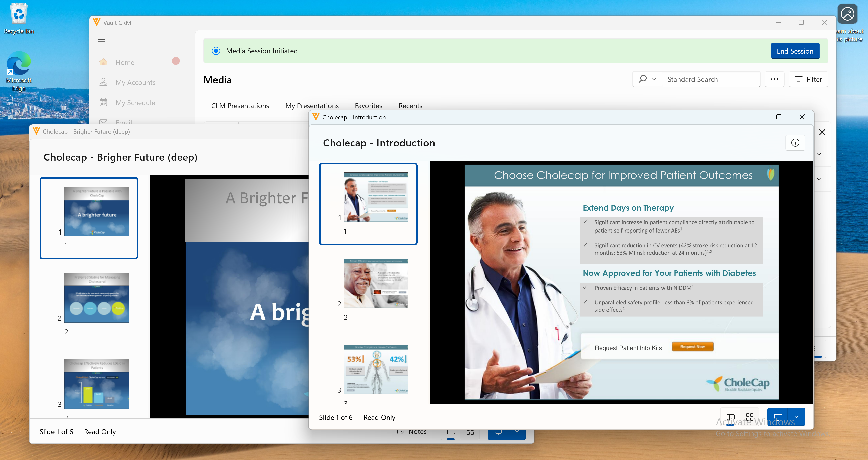
Task: Toggle Notes in Brigher Future viewer
Action: coord(412,432)
